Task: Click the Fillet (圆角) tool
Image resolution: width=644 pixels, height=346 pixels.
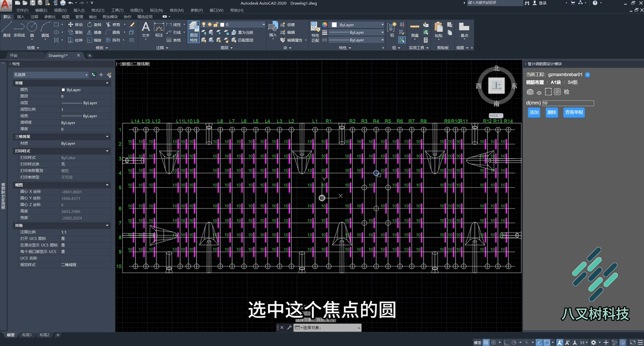Action: pyautogui.click(x=113, y=32)
